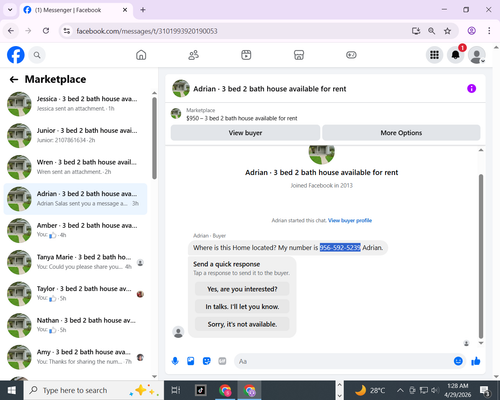Show hidden system tray icons chevron

click(x=400, y=390)
